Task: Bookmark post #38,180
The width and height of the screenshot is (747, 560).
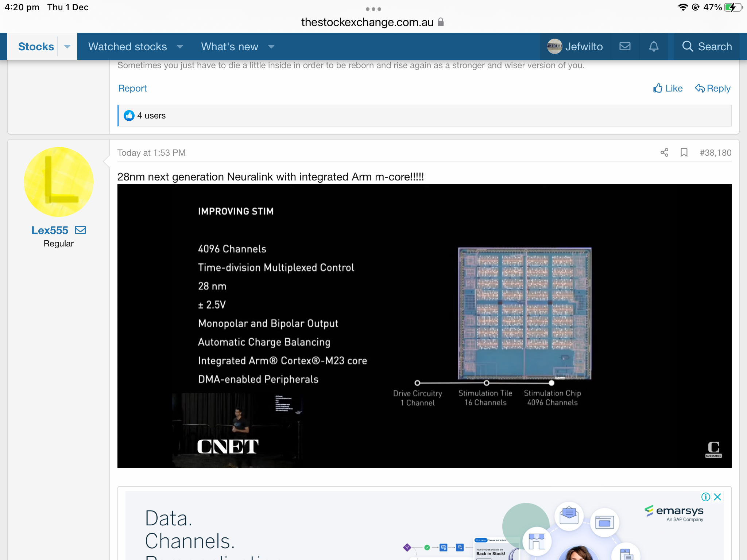Action: [684, 152]
